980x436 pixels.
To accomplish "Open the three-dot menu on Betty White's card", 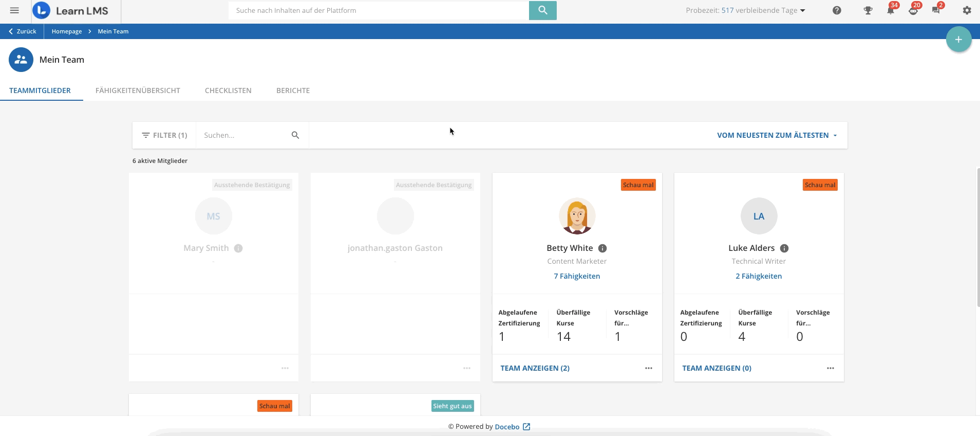I will pyautogui.click(x=649, y=368).
